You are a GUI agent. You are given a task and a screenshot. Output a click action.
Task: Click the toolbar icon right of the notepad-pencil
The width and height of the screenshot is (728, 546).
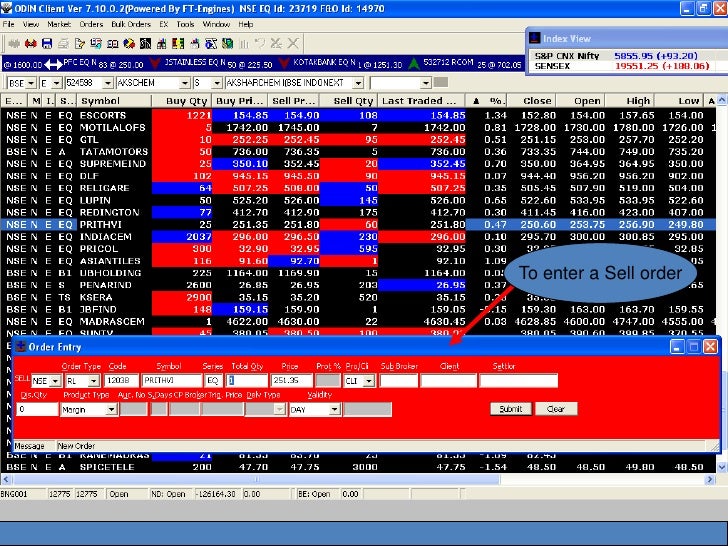96,44
